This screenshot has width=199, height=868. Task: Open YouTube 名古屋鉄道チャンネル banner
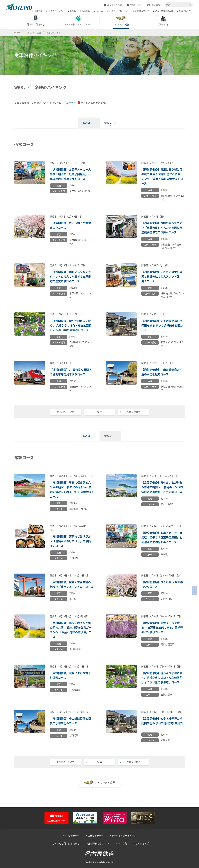(56, 818)
